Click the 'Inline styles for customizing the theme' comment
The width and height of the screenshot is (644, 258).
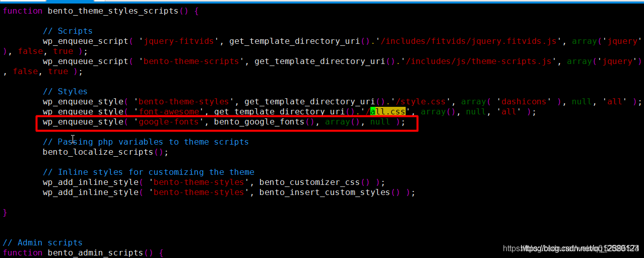[148, 172]
